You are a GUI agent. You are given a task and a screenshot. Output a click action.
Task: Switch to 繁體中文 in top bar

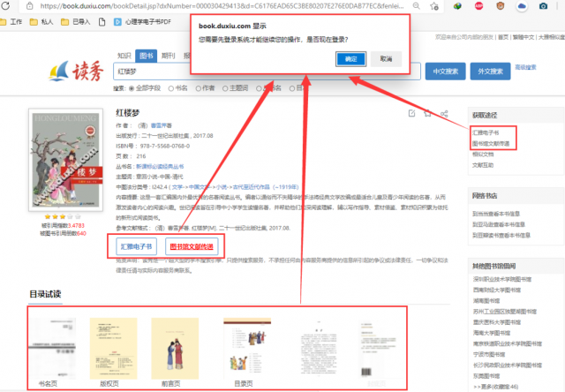524,37
